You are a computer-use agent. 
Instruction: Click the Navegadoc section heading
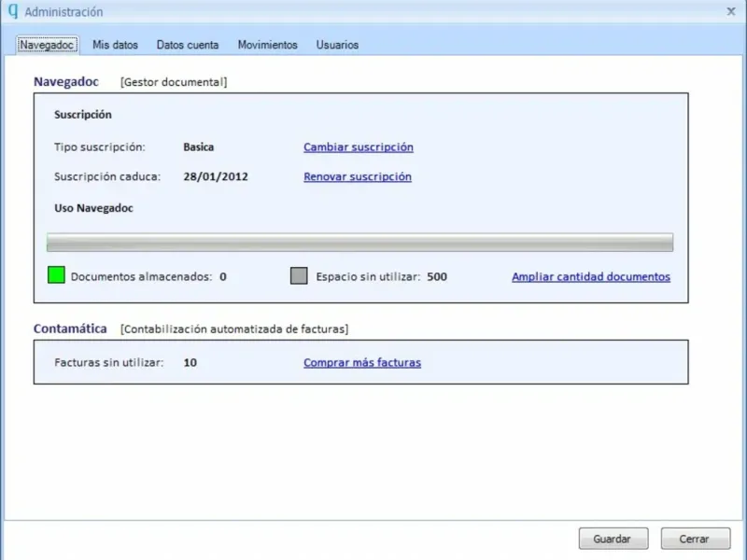pyautogui.click(x=66, y=82)
